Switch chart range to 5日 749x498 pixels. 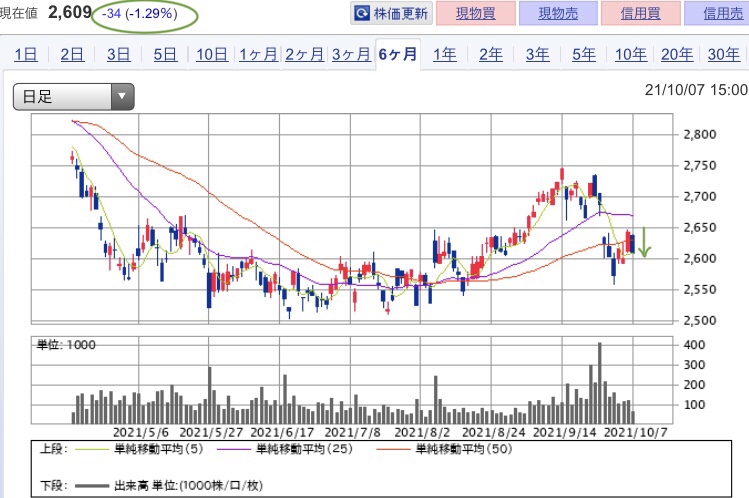(x=165, y=54)
